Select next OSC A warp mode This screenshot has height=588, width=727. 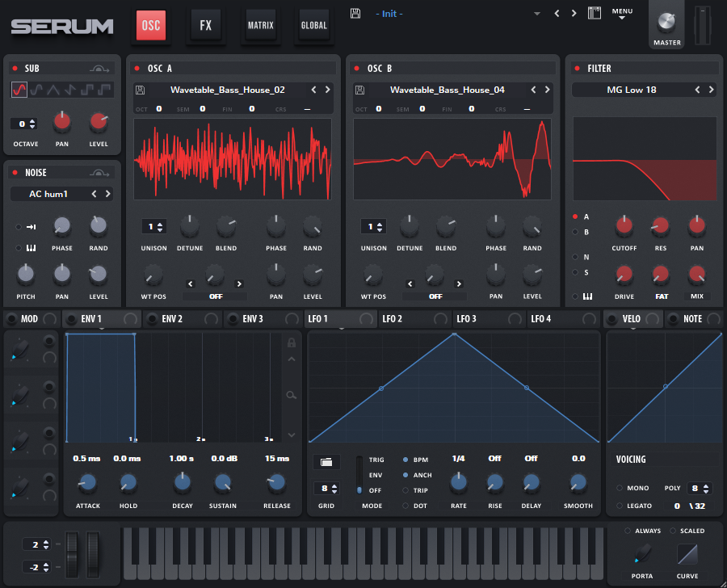239,283
